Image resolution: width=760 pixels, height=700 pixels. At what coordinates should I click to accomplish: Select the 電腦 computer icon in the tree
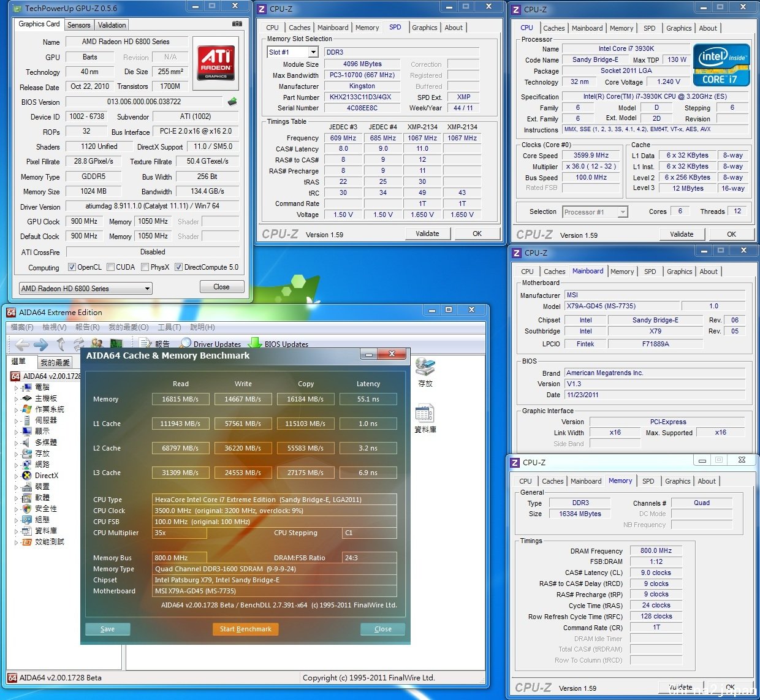tap(27, 387)
